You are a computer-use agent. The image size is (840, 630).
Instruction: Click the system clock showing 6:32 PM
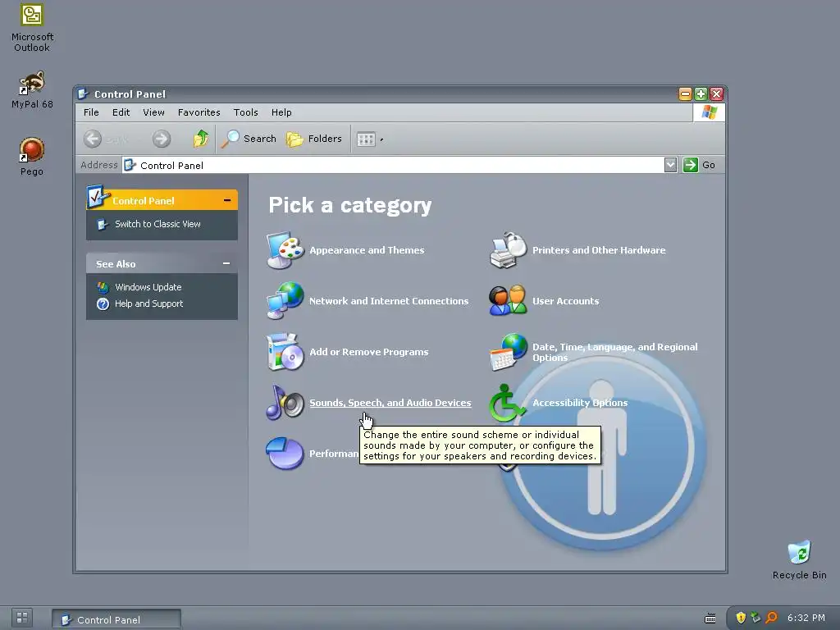(x=806, y=618)
